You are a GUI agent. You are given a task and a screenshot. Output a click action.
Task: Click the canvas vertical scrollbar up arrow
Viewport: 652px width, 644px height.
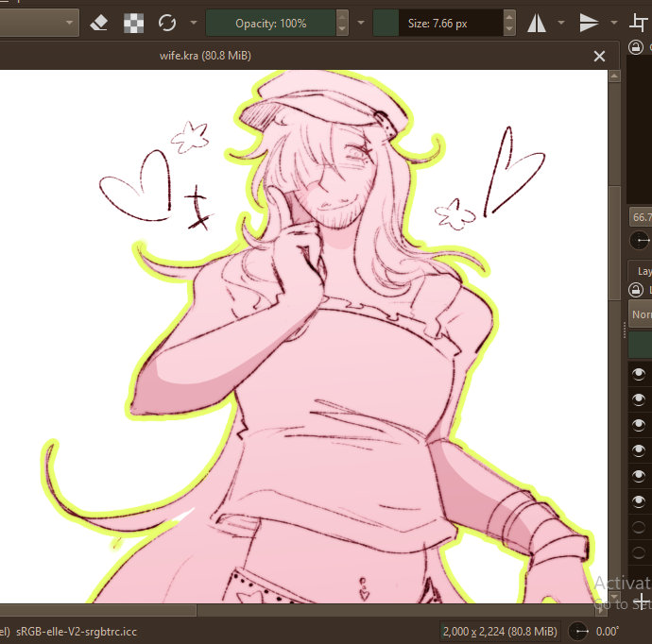point(614,76)
